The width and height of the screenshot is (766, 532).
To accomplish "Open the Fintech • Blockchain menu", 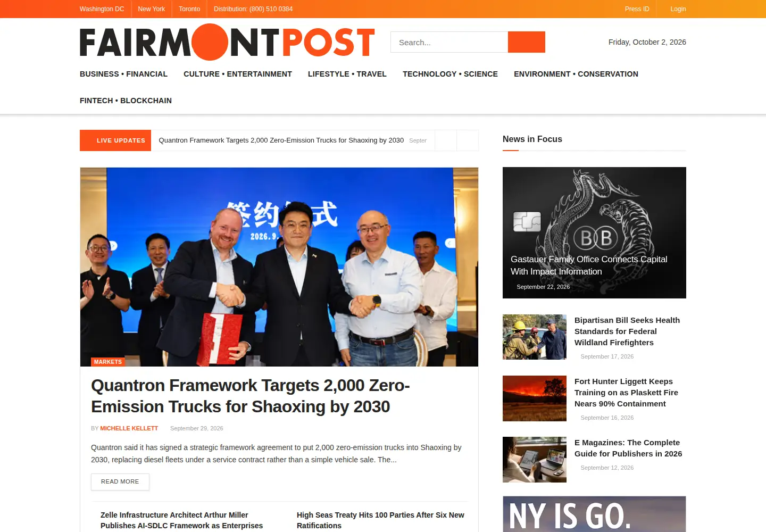I will 126,101.
